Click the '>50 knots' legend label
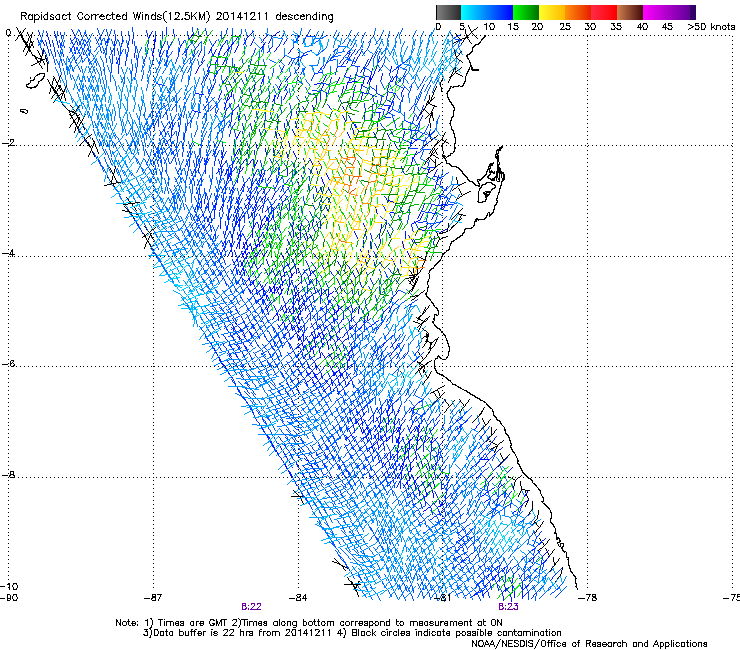 (711, 27)
